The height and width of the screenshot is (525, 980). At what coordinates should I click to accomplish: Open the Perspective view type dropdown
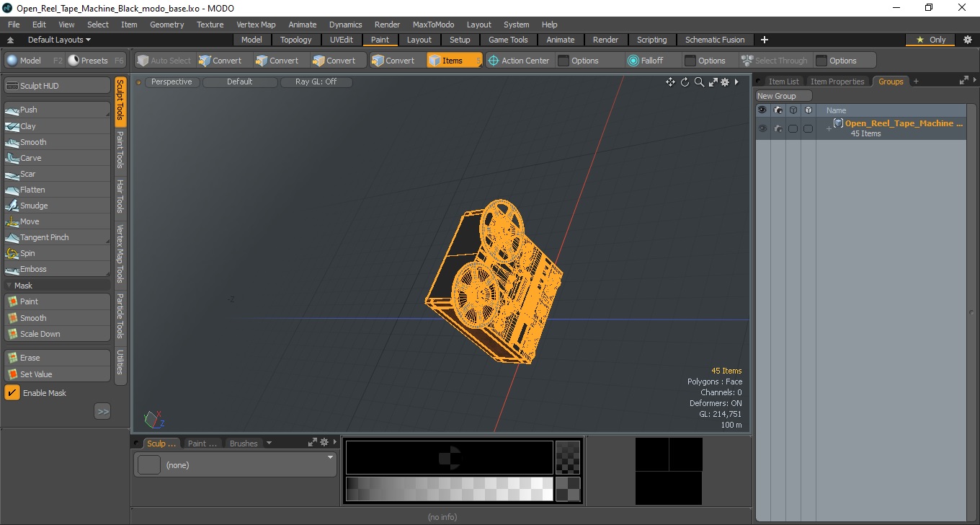(x=172, y=82)
